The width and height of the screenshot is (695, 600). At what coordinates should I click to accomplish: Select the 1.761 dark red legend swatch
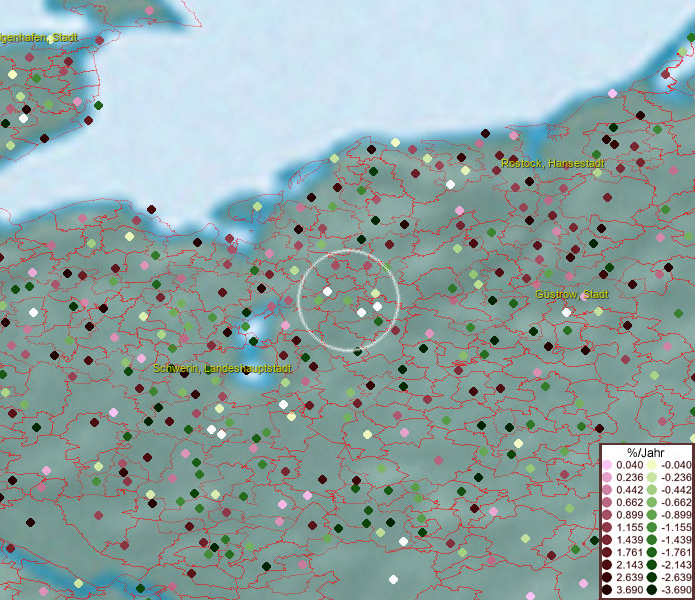608,552
